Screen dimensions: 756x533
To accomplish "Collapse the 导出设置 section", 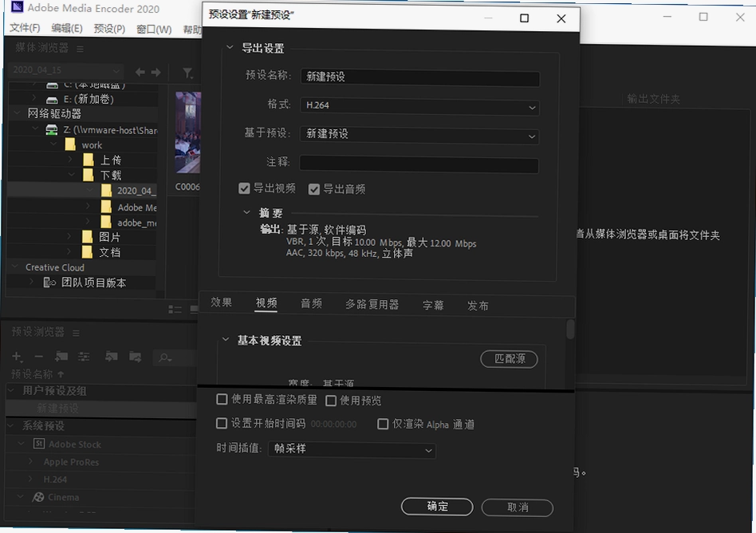I will (x=230, y=47).
